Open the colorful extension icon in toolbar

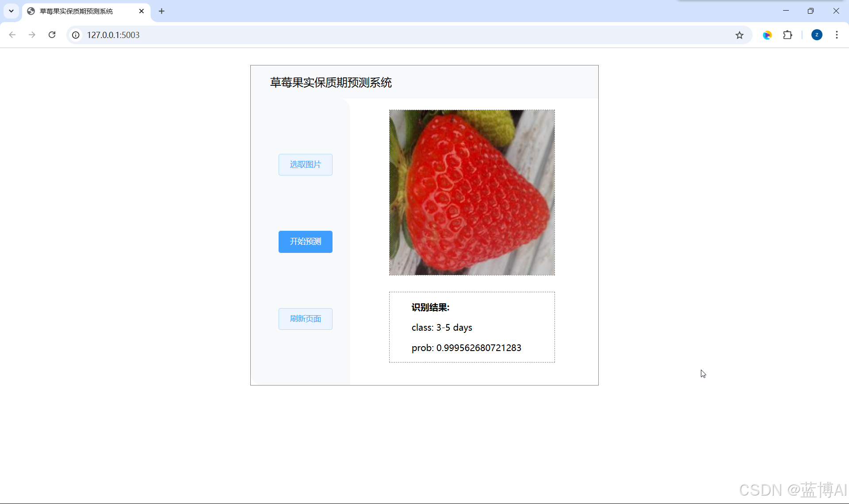pyautogui.click(x=767, y=35)
